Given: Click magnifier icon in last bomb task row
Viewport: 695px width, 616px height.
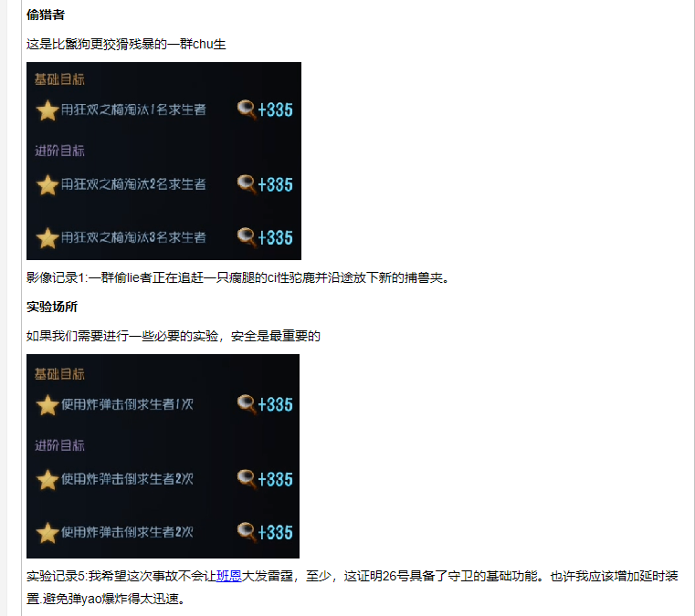Looking at the screenshot, I should [247, 532].
